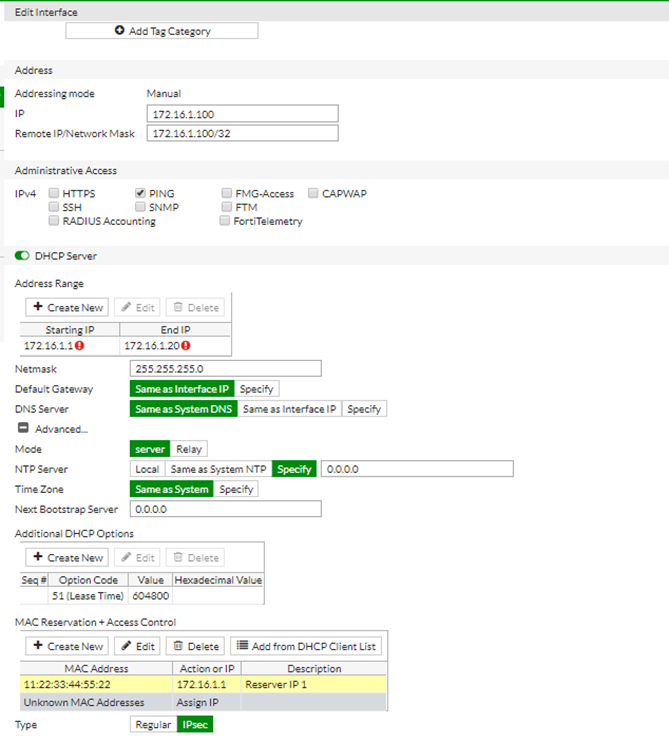Click the plus icon beside Add Tag Category
Viewport: 669px width, 743px height.
[119, 30]
